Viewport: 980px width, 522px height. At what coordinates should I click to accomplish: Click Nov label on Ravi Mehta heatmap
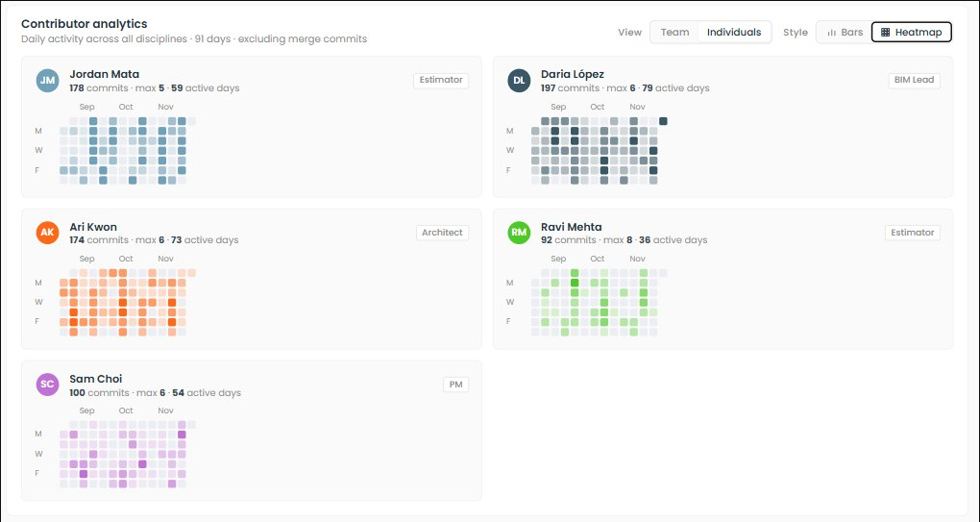coord(638,259)
